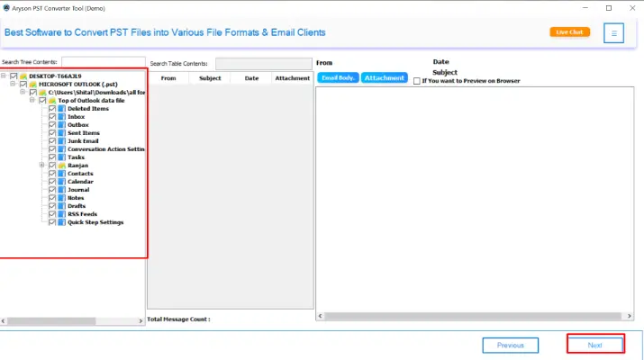This screenshot has width=644, height=360.
Task: Uncheck the Calendar checkbox
Action: pos(52,182)
